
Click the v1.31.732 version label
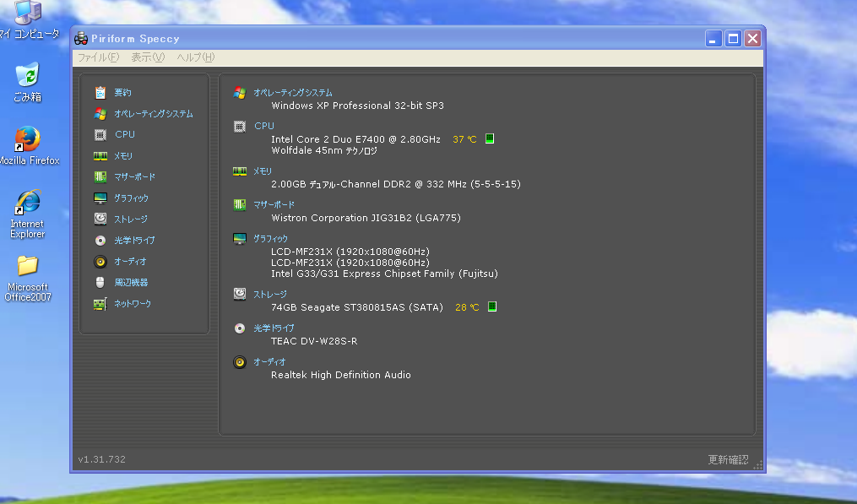[x=101, y=459]
